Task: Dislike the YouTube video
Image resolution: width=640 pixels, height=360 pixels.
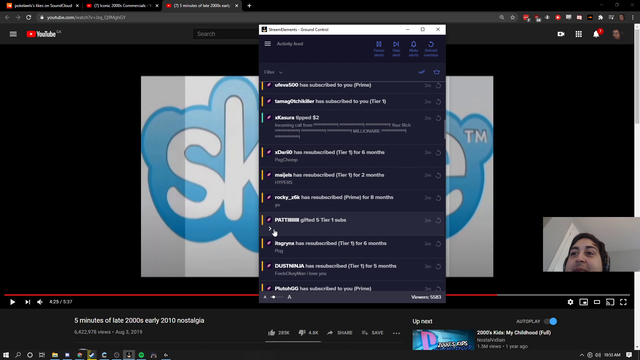Action: 308,333
